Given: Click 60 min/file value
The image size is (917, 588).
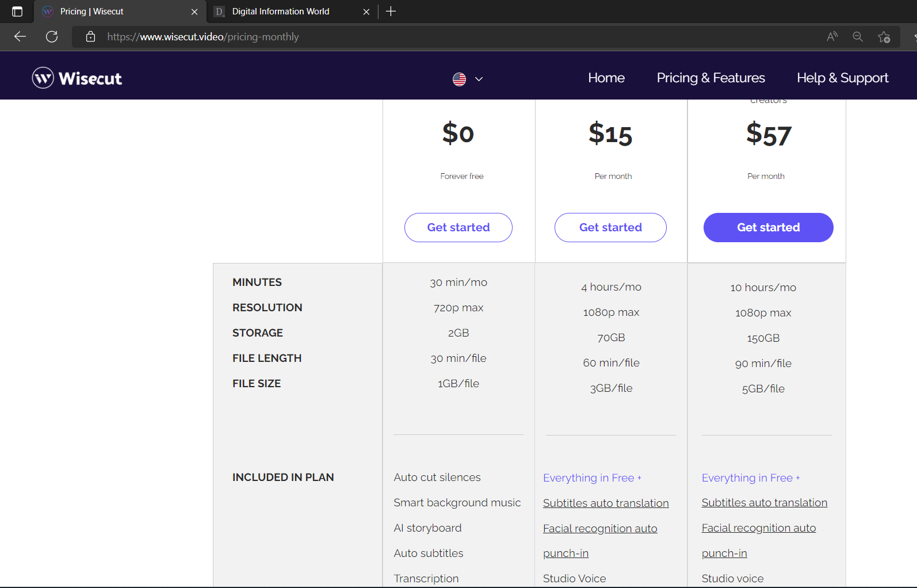Looking at the screenshot, I should coord(611,363).
